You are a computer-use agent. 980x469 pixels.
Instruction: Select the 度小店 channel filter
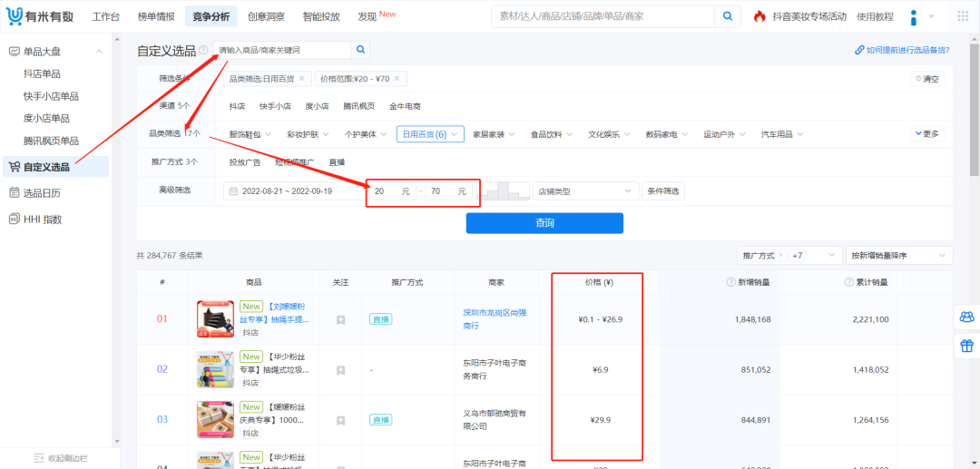(317, 106)
